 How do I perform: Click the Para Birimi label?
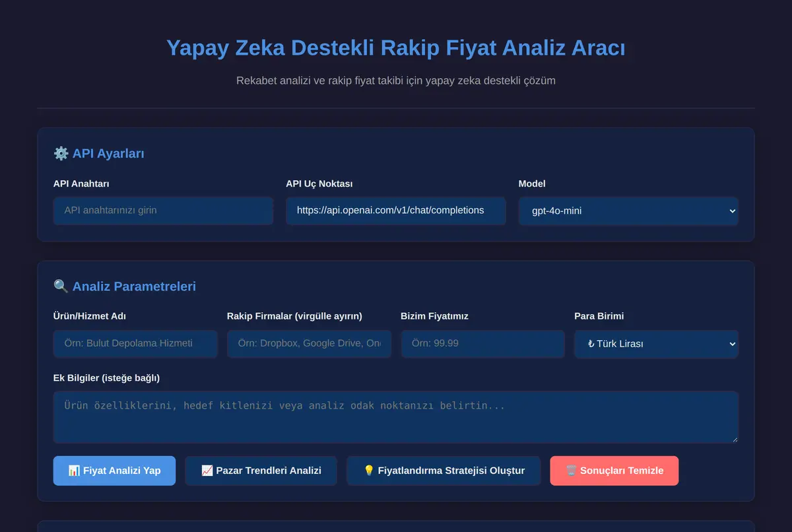[x=599, y=316]
